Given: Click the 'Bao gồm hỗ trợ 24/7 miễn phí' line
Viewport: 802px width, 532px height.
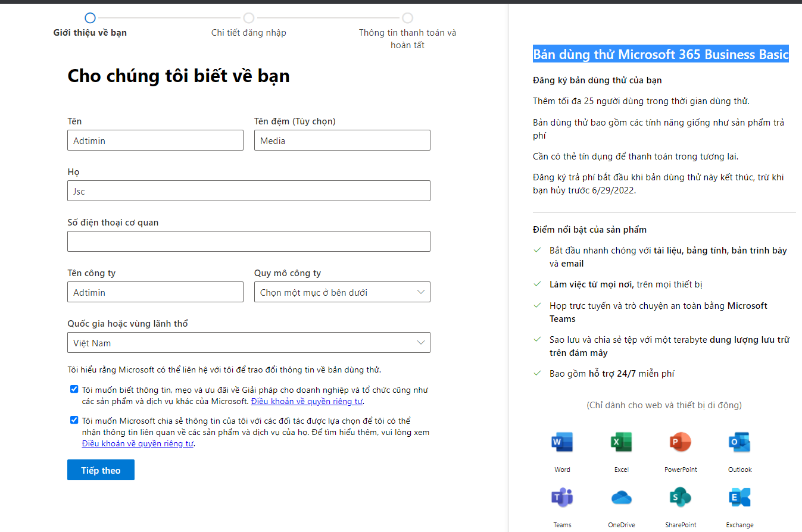Looking at the screenshot, I should [x=612, y=374].
